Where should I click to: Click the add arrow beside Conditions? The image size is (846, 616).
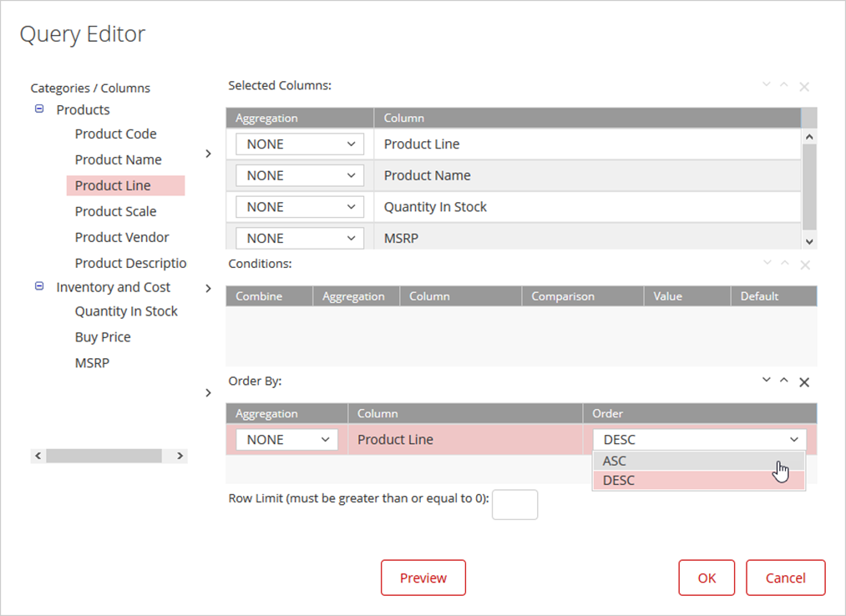coord(208,289)
